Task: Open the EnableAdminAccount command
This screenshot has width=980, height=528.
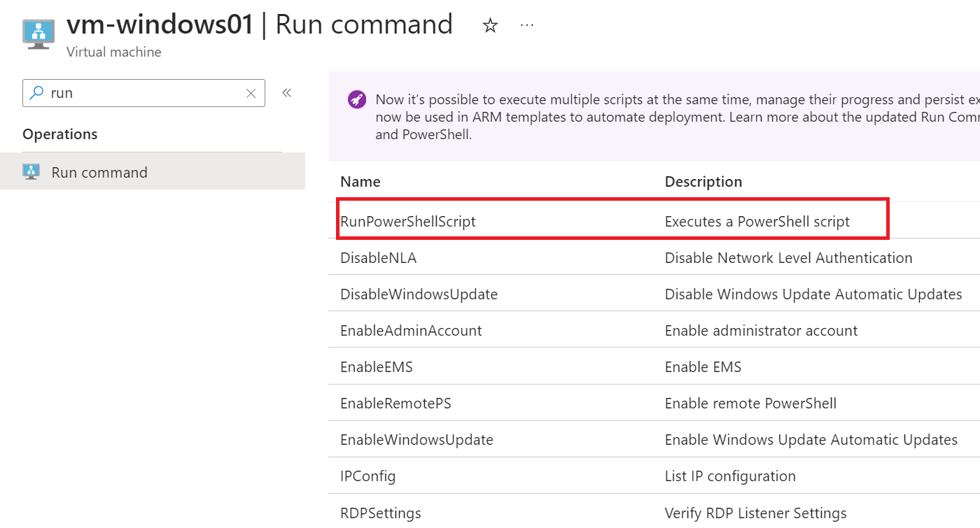Action: coord(411,331)
